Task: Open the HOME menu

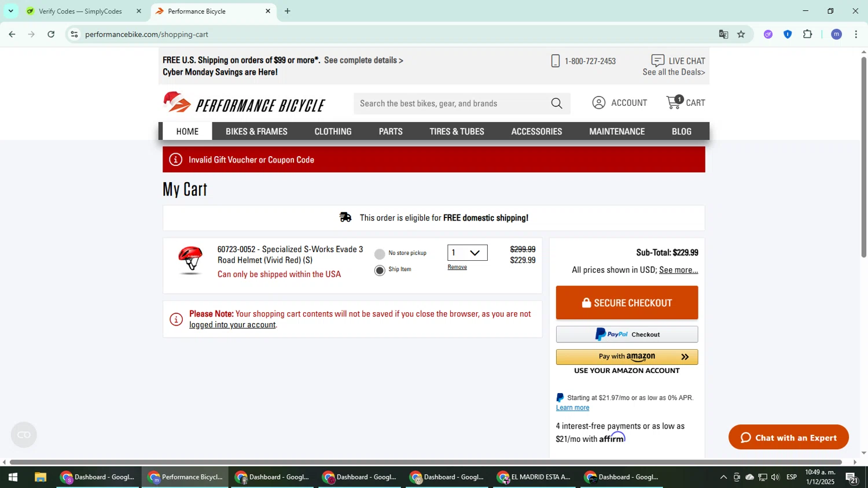Action: [x=187, y=131]
